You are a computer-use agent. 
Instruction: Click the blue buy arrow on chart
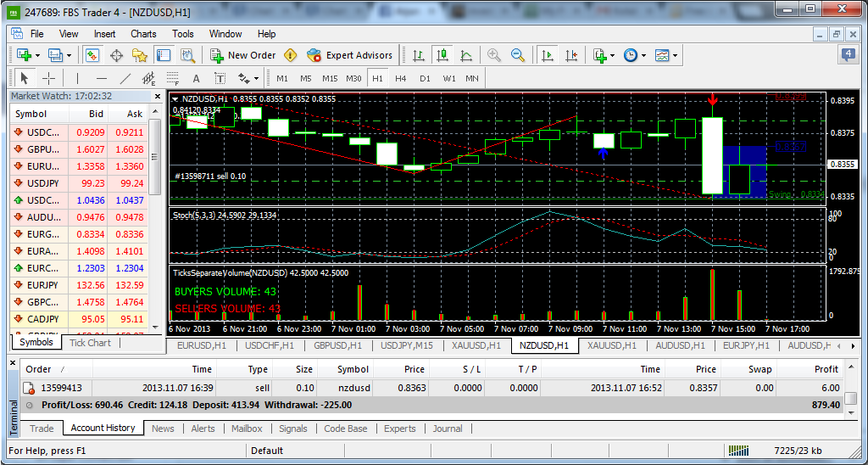coord(604,153)
